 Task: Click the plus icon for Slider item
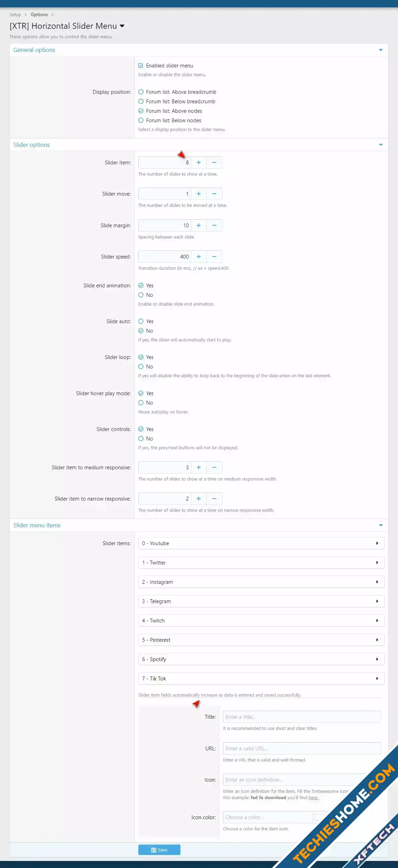point(199,163)
